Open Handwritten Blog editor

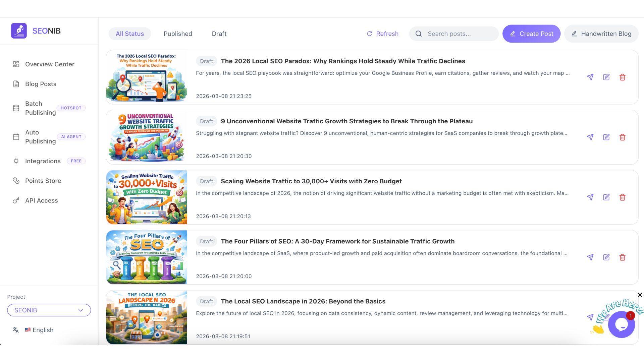(601, 34)
